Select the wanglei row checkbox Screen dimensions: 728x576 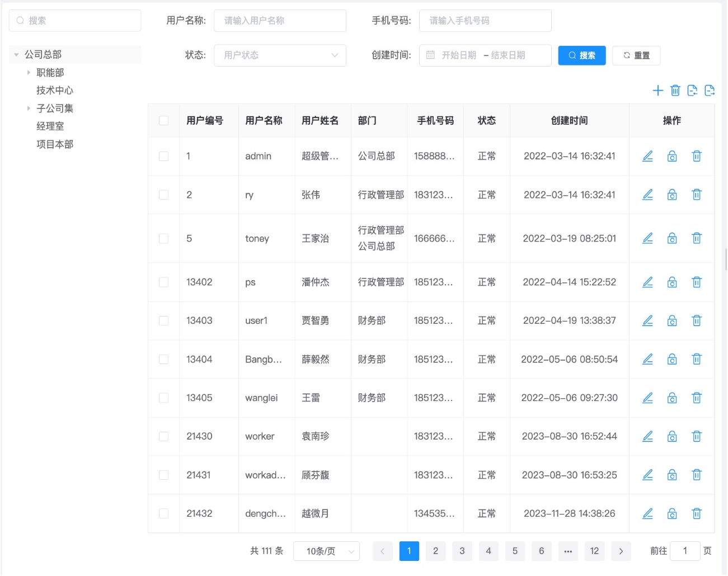click(x=163, y=398)
